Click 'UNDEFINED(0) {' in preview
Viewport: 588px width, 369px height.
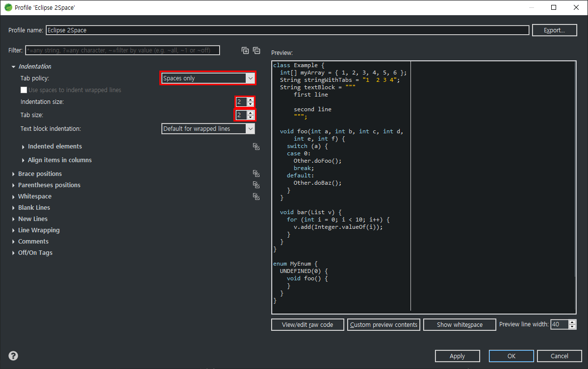[x=304, y=271]
